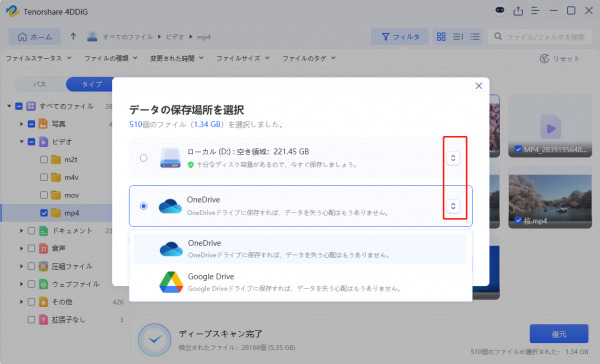The image size is (600, 364).
Task: Uncheck the mp4 folder checkbox
Action: 44,213
